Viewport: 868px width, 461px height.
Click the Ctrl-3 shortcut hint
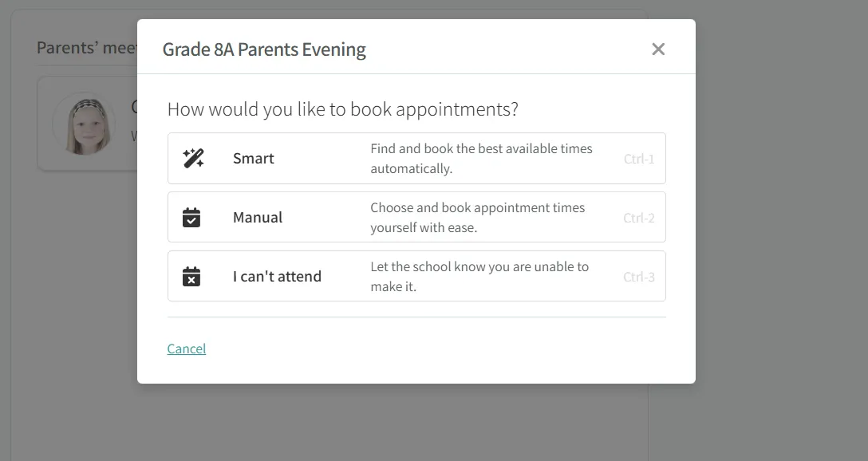click(639, 277)
